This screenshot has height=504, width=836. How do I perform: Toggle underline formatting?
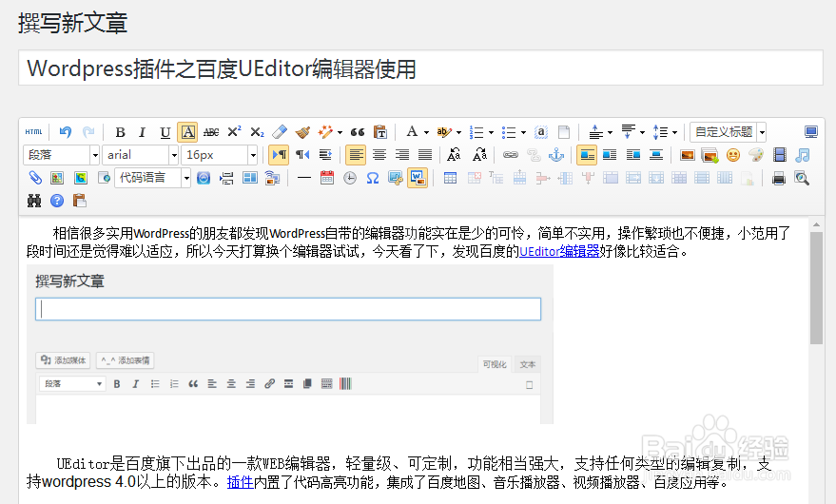point(165,132)
